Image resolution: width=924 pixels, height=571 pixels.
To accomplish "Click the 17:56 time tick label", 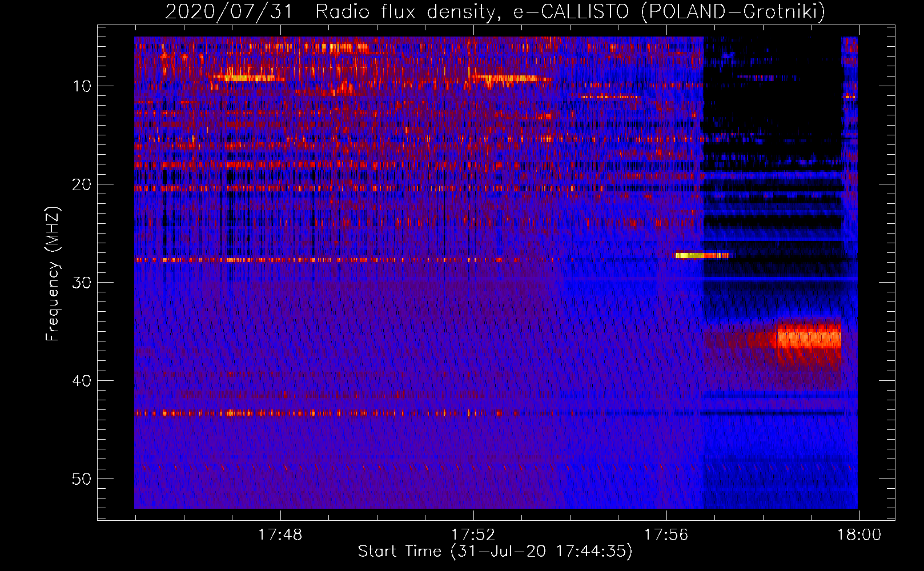I will coord(666,535).
